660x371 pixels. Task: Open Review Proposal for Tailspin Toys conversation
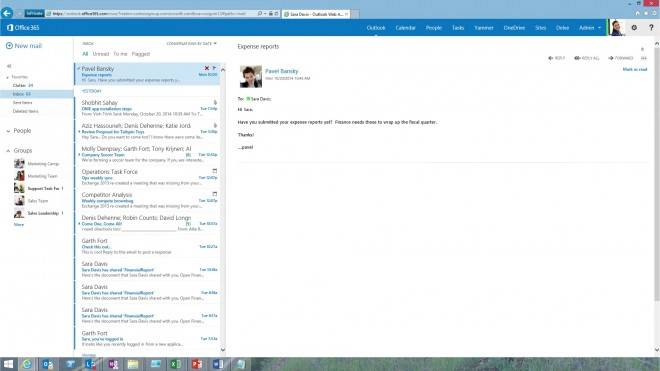pos(147,131)
